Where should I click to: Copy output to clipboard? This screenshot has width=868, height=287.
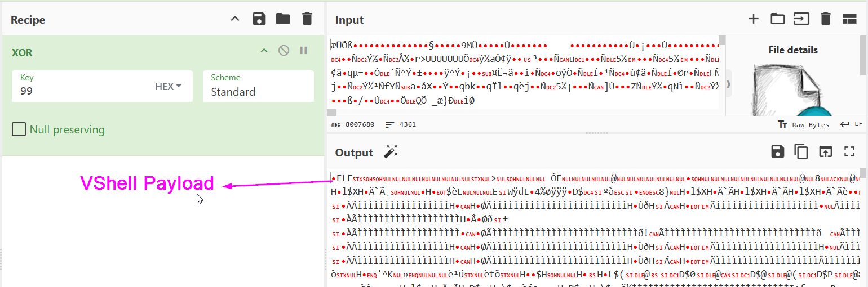pos(801,151)
